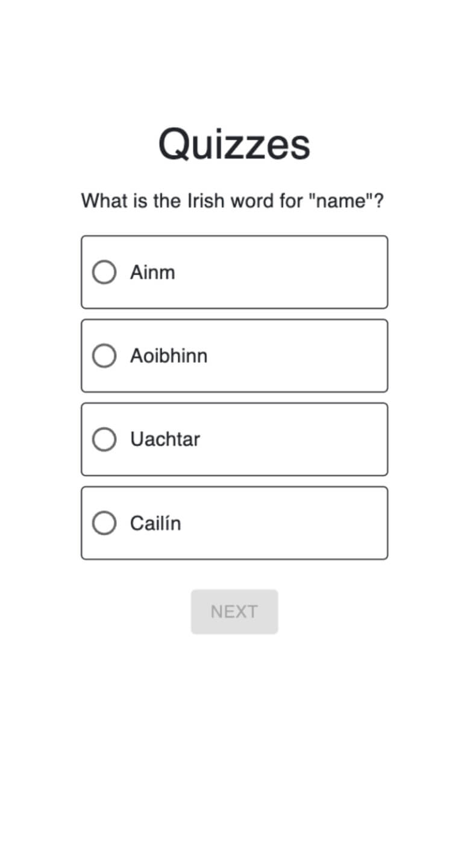
Task: Select the Ainm radio button
Action: [104, 272]
